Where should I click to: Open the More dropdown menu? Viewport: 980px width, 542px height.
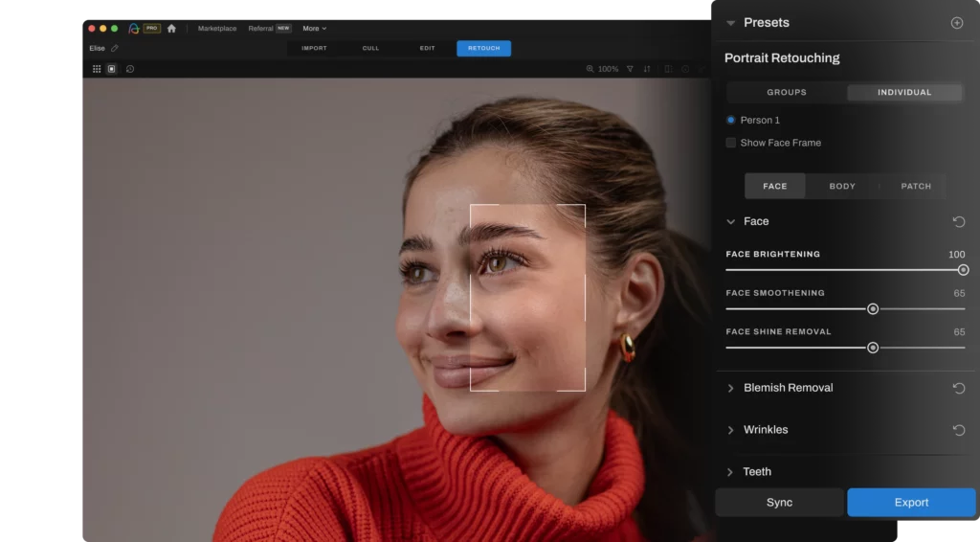tap(314, 29)
